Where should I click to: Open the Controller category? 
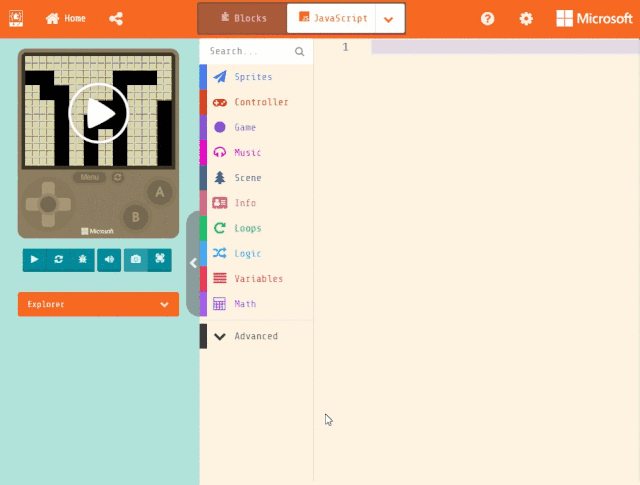point(256,102)
